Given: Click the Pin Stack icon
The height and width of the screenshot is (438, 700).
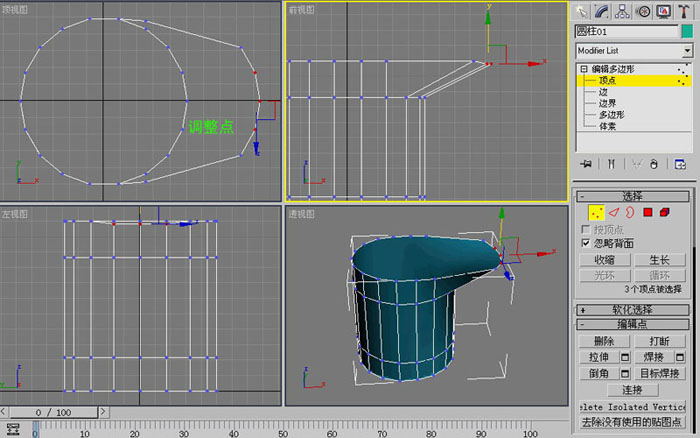Looking at the screenshot, I should pyautogui.click(x=586, y=164).
